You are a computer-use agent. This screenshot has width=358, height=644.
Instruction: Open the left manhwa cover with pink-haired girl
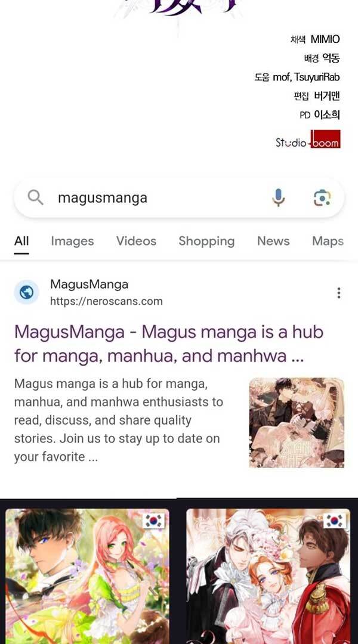[87, 576]
